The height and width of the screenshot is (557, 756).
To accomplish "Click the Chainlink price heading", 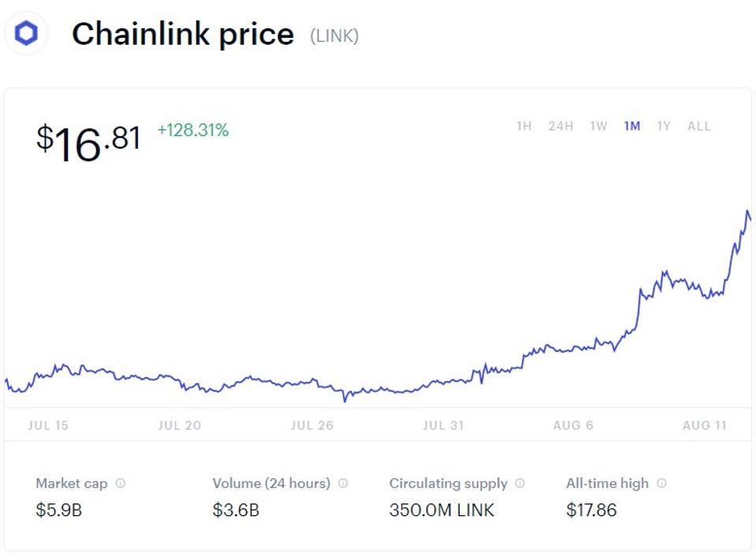I will [x=183, y=35].
